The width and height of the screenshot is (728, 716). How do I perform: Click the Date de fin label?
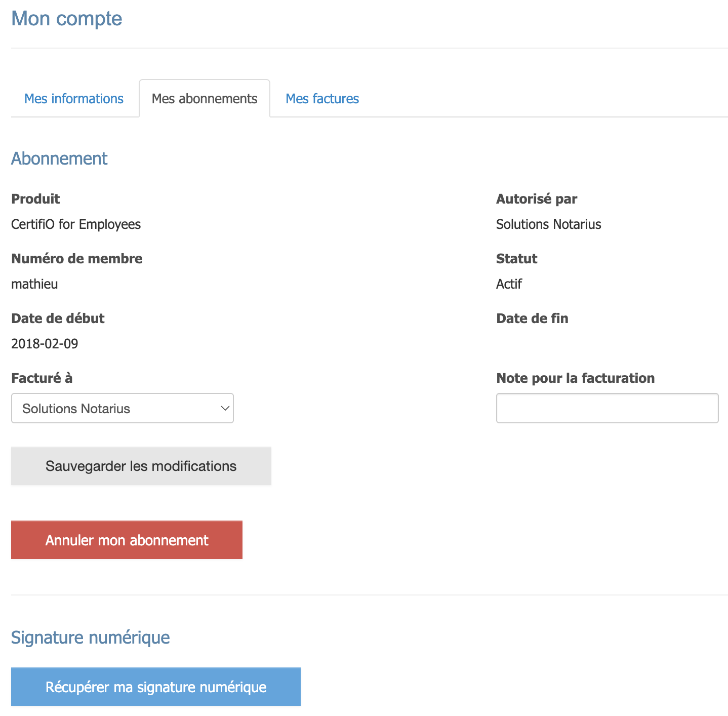(x=532, y=319)
